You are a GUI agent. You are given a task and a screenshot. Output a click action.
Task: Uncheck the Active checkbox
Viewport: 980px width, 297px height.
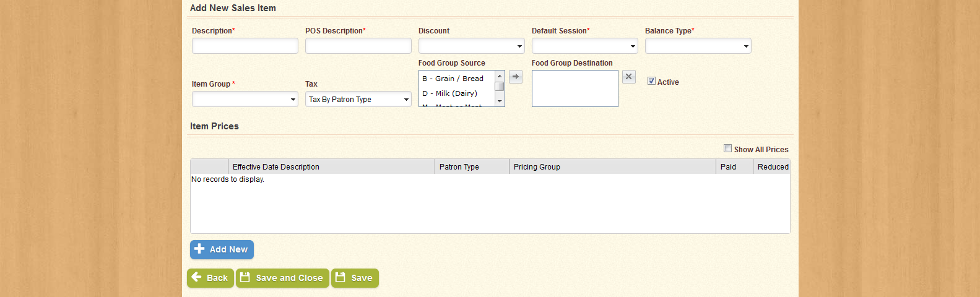point(651,81)
